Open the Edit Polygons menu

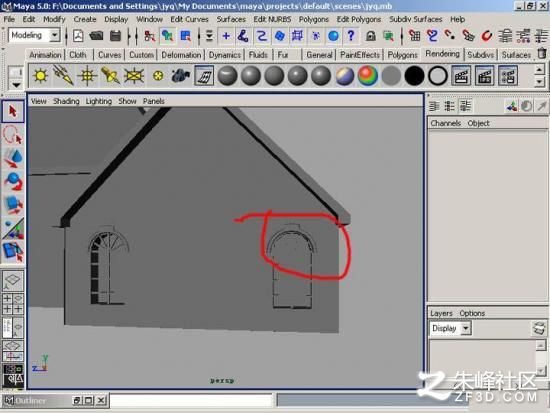click(358, 19)
